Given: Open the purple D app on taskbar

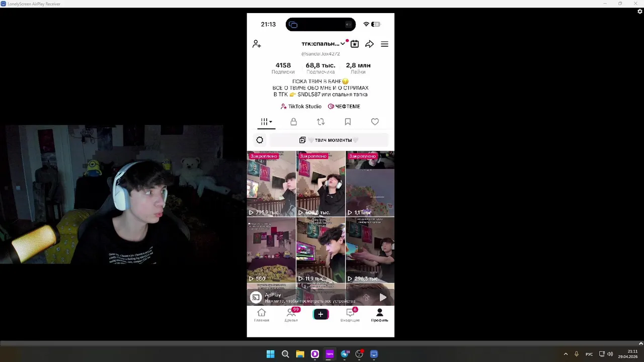Looking at the screenshot, I should (x=315, y=354).
